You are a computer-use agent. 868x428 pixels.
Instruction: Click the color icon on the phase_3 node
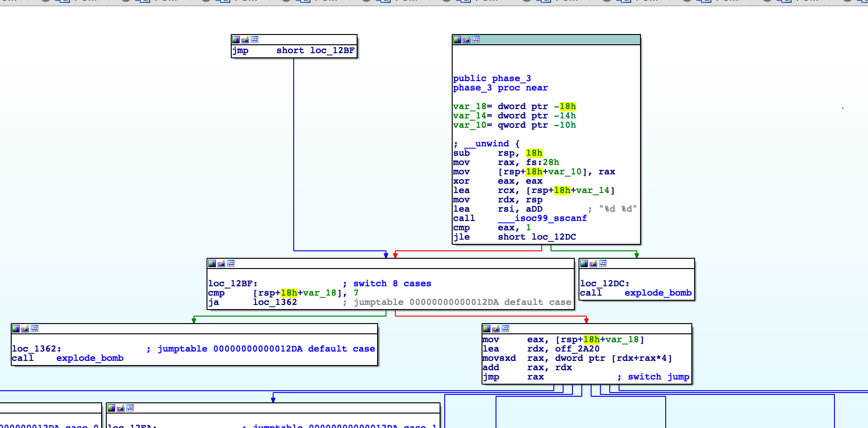click(x=457, y=40)
